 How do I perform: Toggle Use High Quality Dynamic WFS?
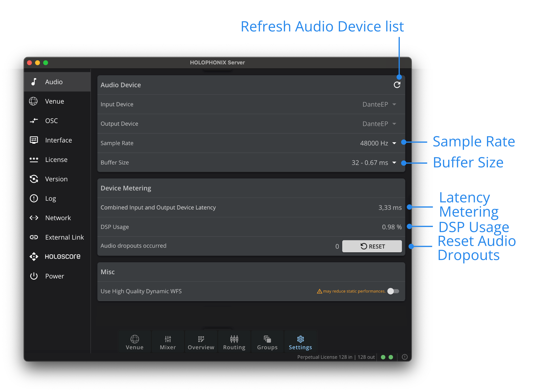393,291
